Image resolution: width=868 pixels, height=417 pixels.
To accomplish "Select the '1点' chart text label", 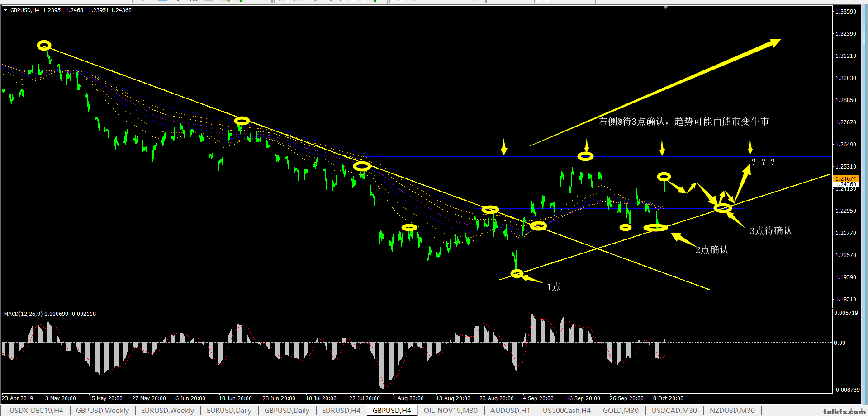I will tap(554, 287).
